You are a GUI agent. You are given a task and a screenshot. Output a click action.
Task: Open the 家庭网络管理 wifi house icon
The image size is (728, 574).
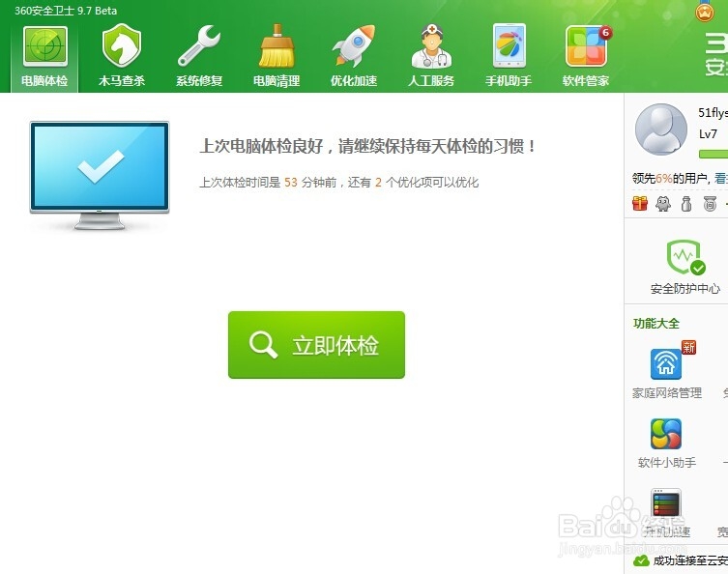[666, 363]
